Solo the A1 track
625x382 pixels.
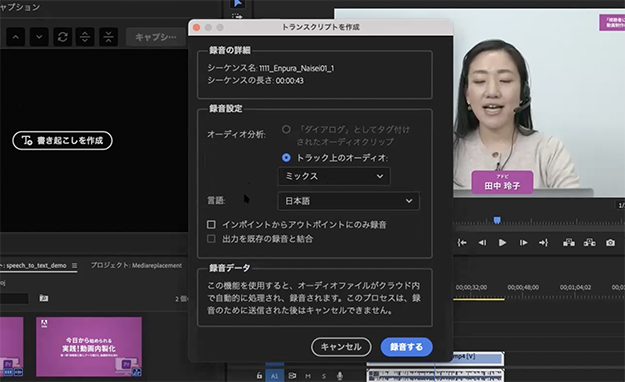324,376
